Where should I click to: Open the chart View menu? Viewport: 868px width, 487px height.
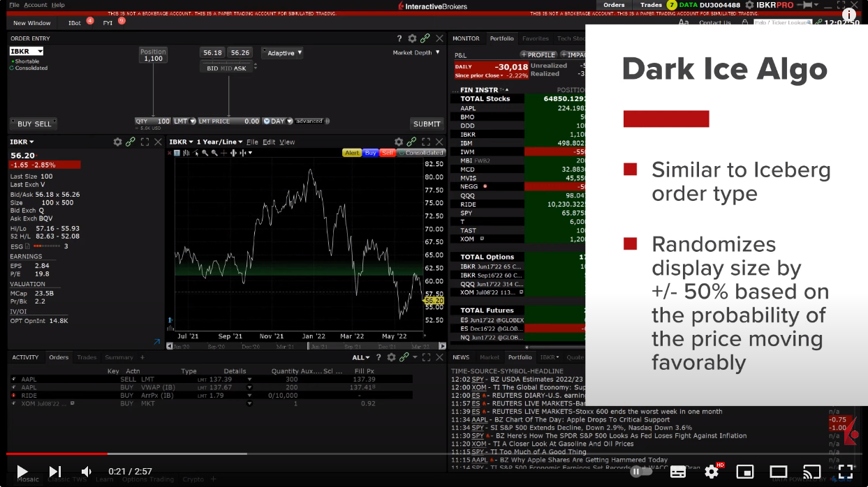[x=287, y=142]
